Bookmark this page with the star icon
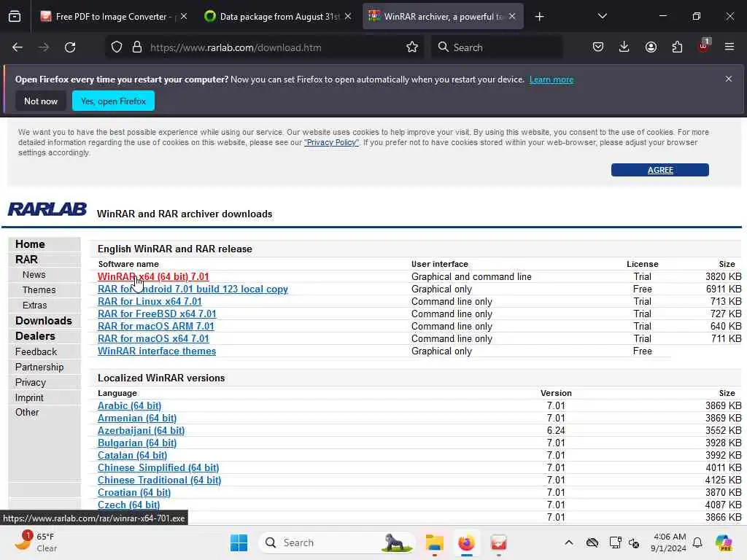The width and height of the screenshot is (747, 560). tap(412, 47)
